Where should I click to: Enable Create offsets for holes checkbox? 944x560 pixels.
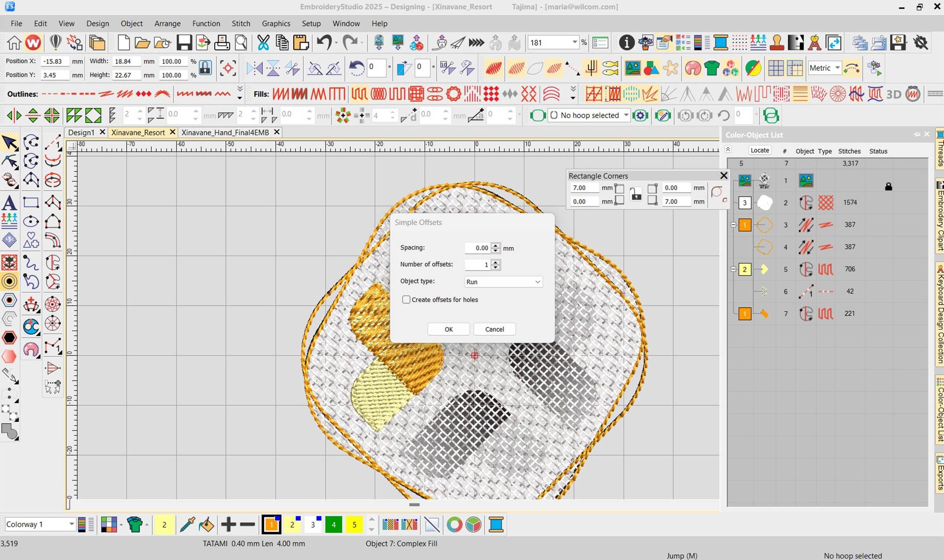tap(406, 299)
